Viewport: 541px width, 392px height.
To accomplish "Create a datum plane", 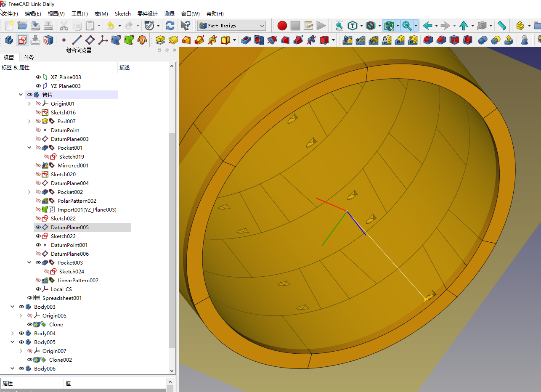I will click(90, 40).
